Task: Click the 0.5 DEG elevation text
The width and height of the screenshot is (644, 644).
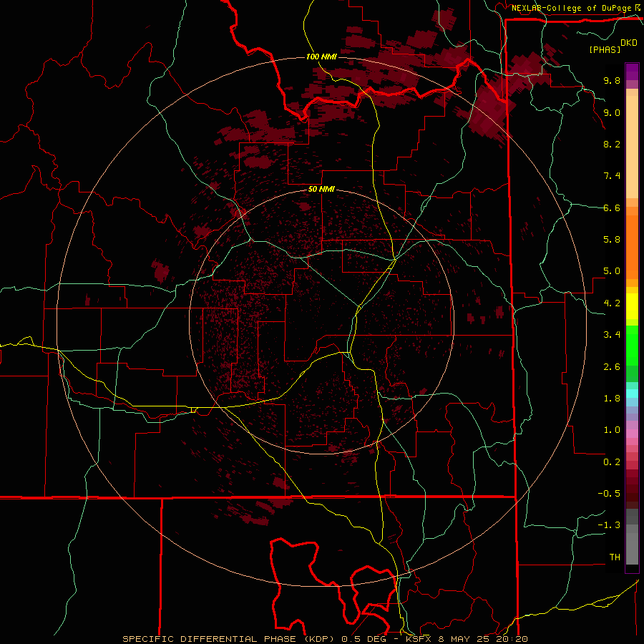Action: [363, 639]
